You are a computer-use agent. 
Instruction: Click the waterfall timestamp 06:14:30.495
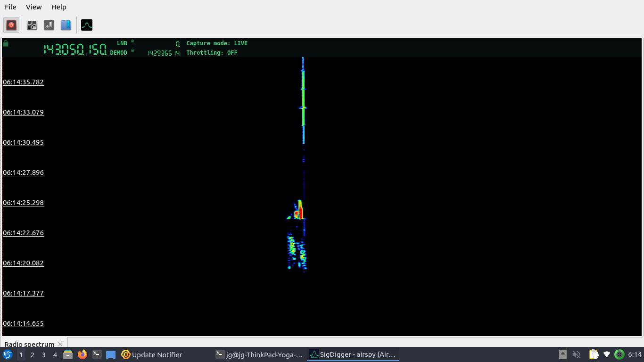23,142
